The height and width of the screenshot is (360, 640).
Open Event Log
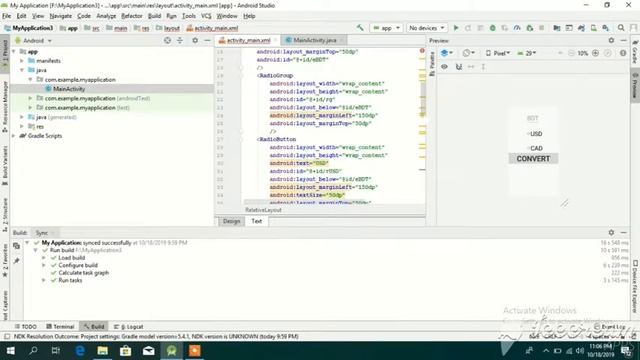[x=610, y=327]
